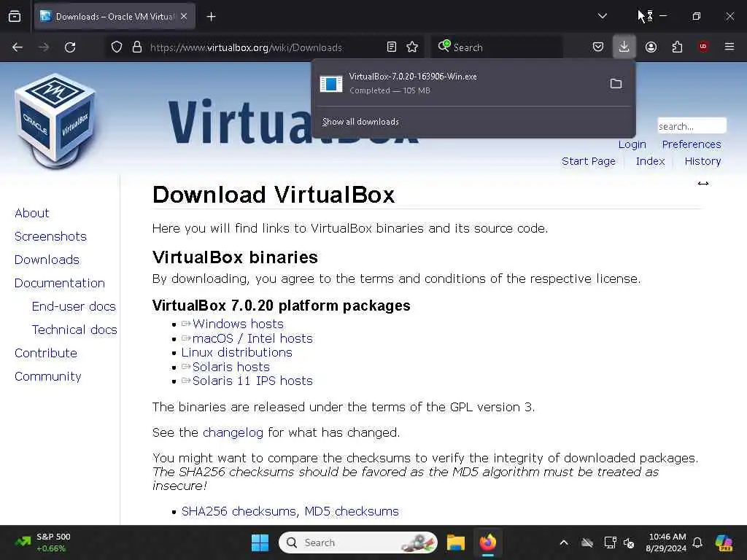Open the Firefox View icon at top left
Screen dimensions: 747x560
(15, 17)
